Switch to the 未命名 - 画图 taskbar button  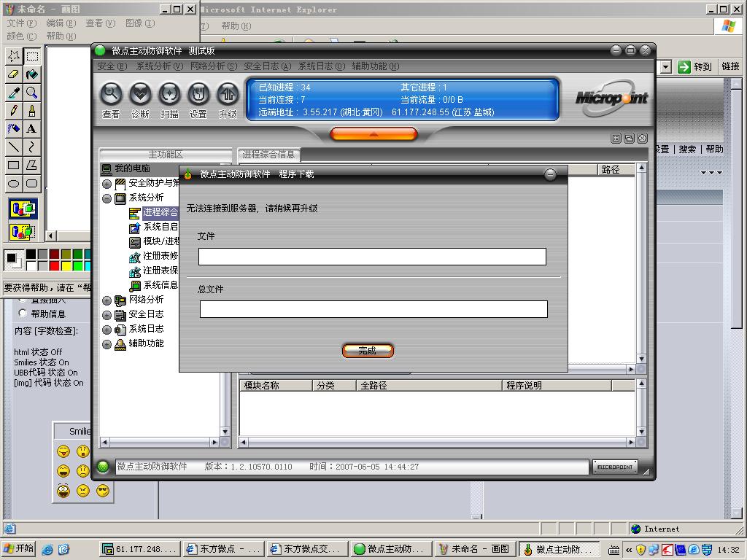474,549
